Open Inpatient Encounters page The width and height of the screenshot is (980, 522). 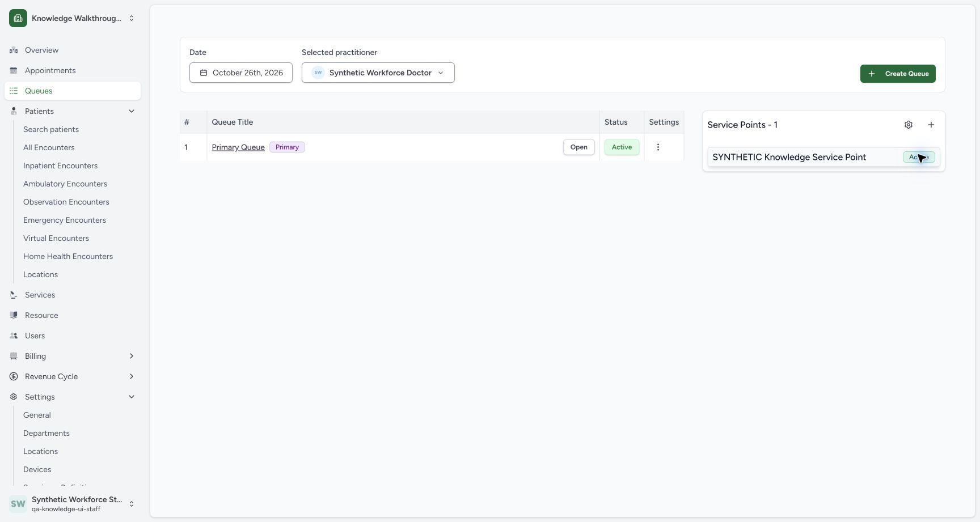(x=60, y=165)
